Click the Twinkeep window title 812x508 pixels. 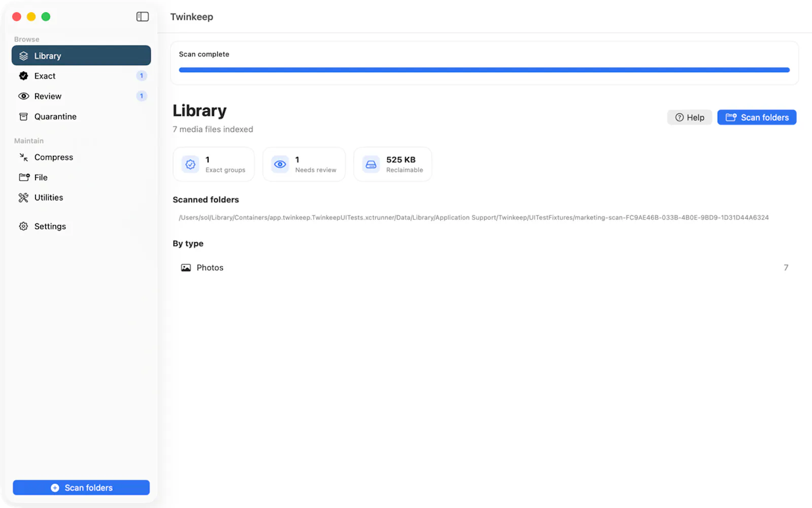192,17
